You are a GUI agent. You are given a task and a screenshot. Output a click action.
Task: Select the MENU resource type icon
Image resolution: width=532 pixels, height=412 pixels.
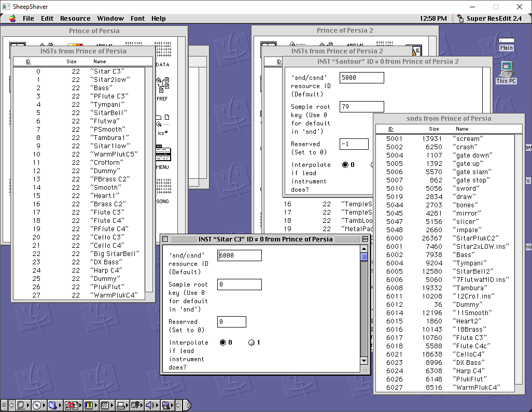163,153
